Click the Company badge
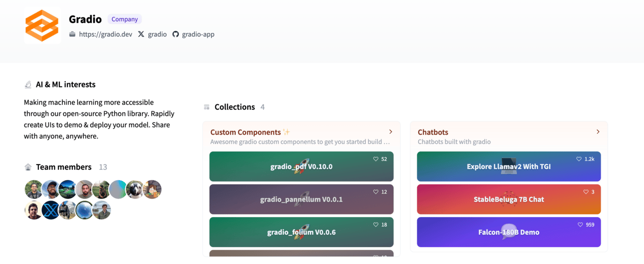Viewport: 644px width, 264px height. pyautogui.click(x=125, y=19)
